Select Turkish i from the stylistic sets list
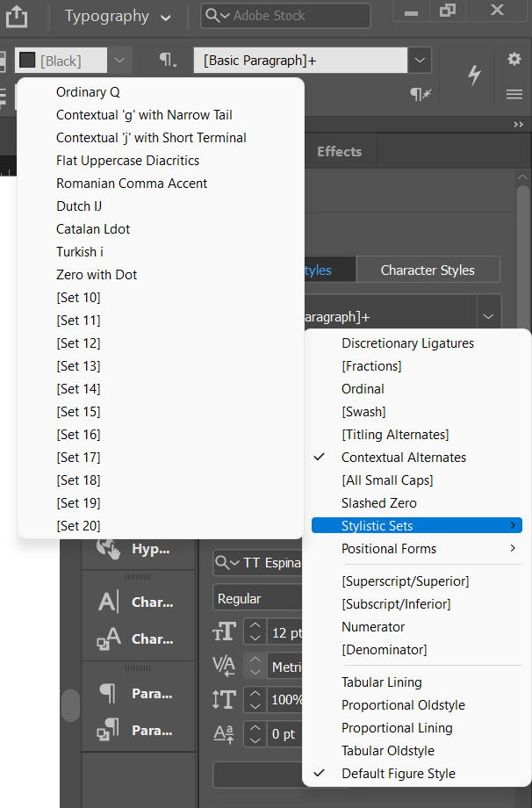This screenshot has height=808, width=532. (x=79, y=251)
